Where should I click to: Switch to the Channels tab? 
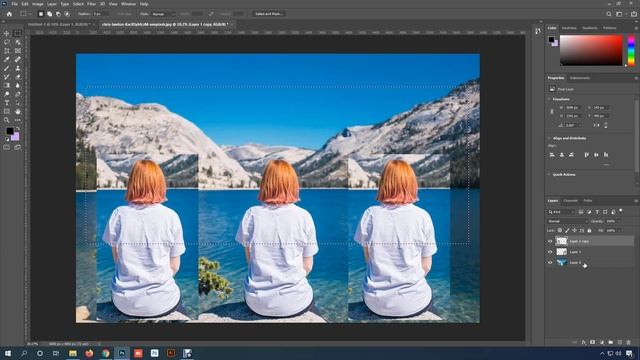click(x=571, y=201)
